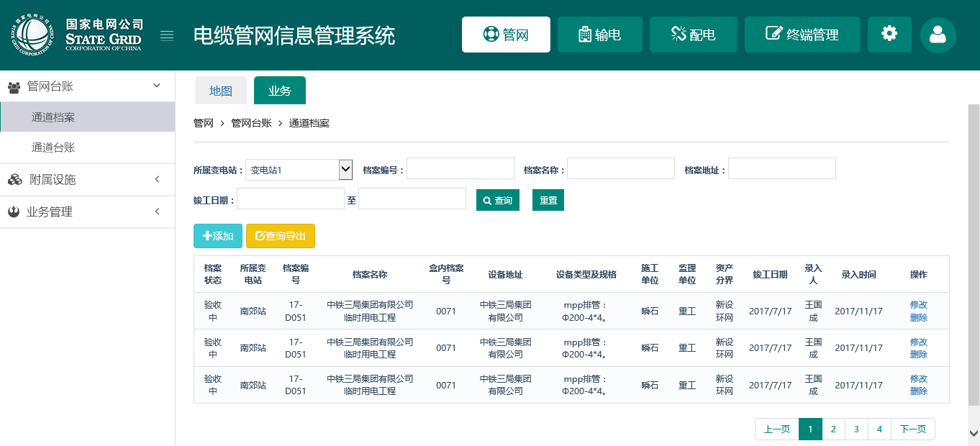Go to pagination page 3
Viewport: 980px width, 446px height.
click(x=856, y=429)
